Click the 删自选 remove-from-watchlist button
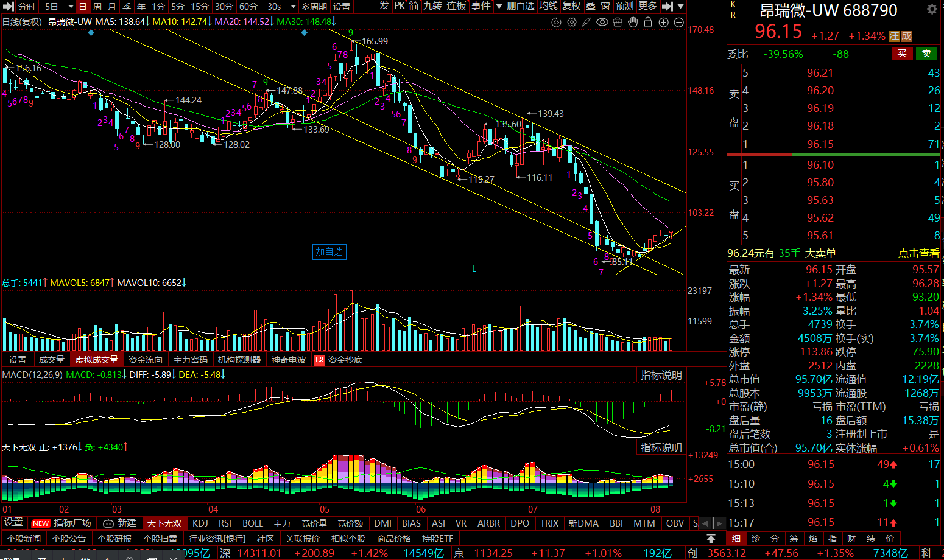The image size is (944, 560). (x=521, y=6)
